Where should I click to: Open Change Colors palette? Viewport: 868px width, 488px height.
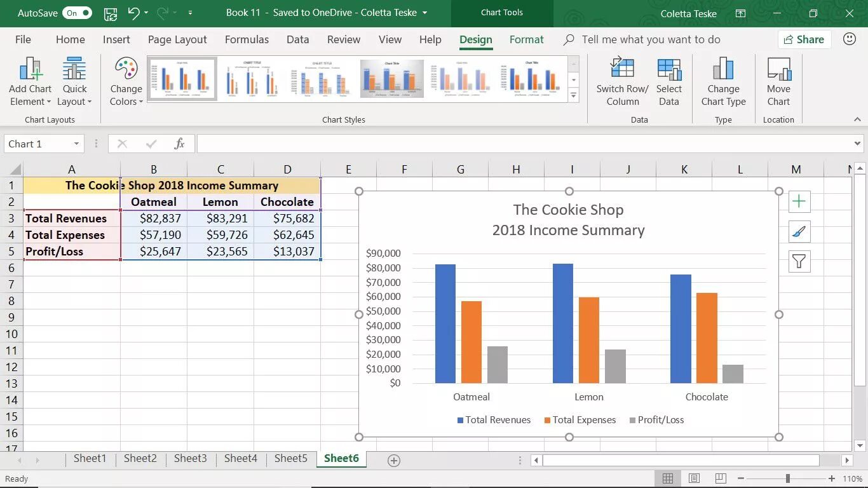(126, 83)
